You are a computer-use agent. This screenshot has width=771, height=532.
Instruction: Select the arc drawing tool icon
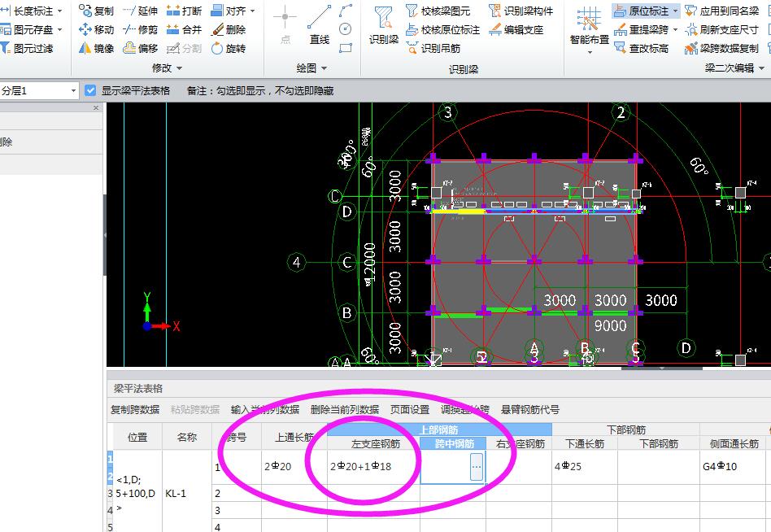346,11
